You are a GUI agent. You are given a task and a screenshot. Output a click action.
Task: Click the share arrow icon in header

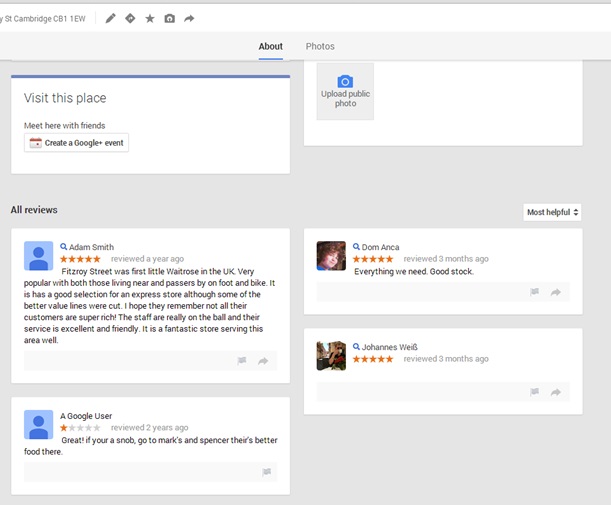189,18
